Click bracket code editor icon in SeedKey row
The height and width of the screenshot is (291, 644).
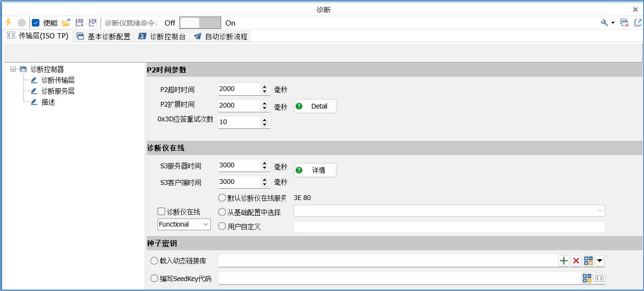(599, 278)
